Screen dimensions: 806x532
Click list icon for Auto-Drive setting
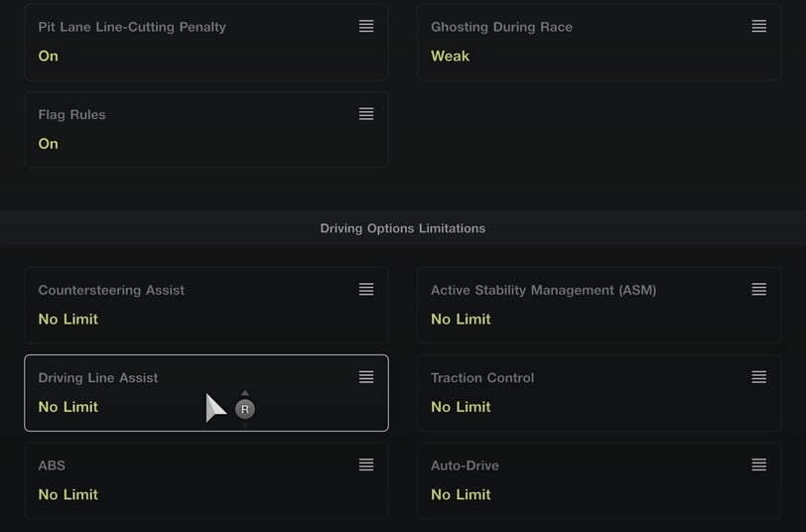758,465
